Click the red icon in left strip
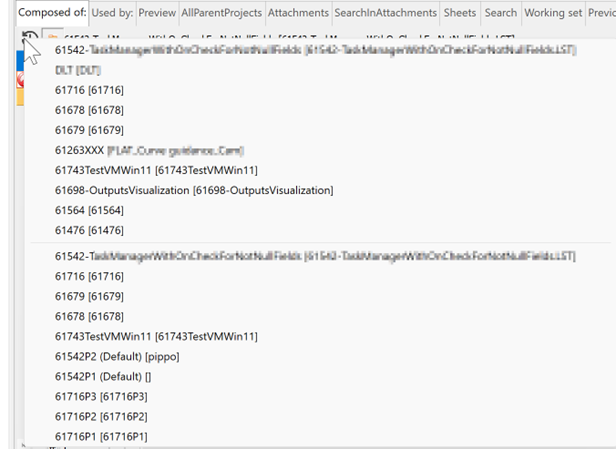The width and height of the screenshot is (616, 449). point(20,80)
